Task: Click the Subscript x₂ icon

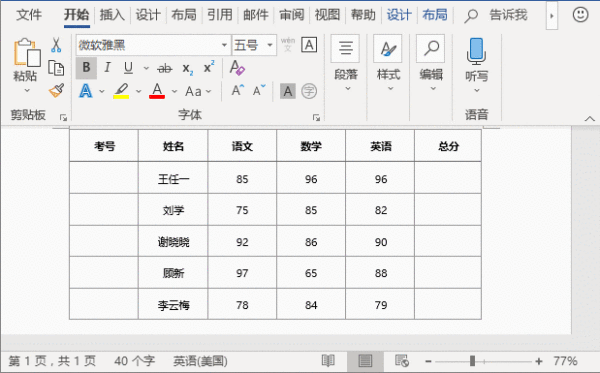Action: click(x=188, y=68)
